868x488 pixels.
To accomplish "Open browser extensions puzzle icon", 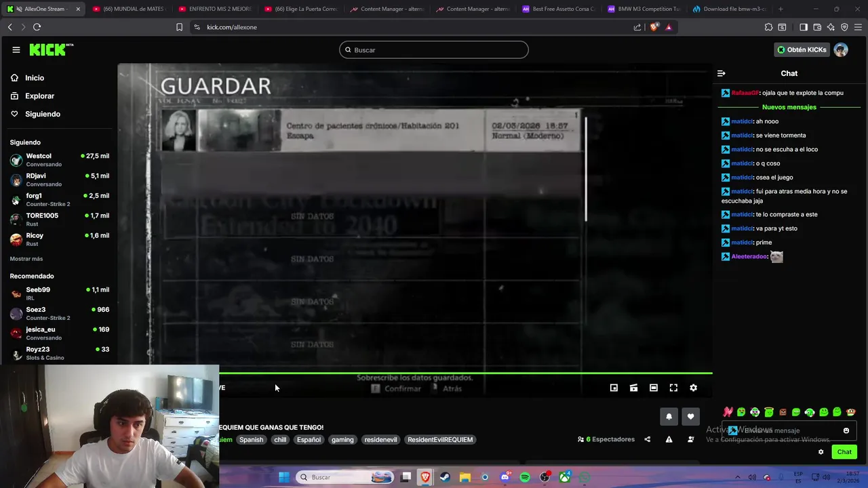I will (x=768, y=27).
